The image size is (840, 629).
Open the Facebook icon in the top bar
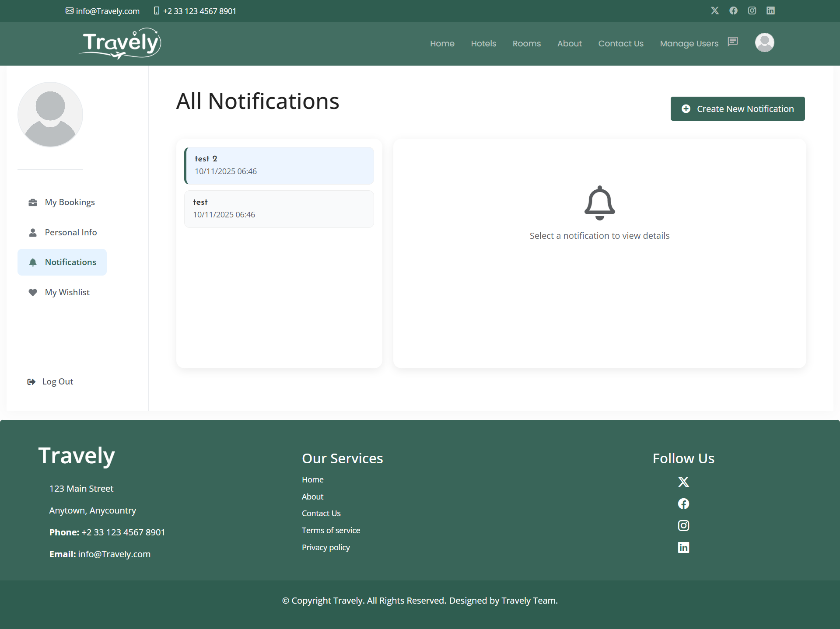(733, 10)
